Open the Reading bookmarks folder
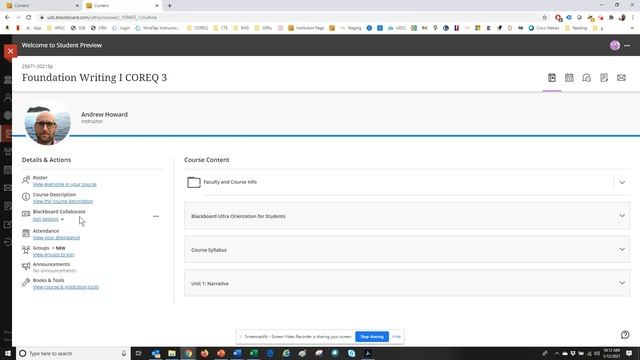 (x=576, y=28)
